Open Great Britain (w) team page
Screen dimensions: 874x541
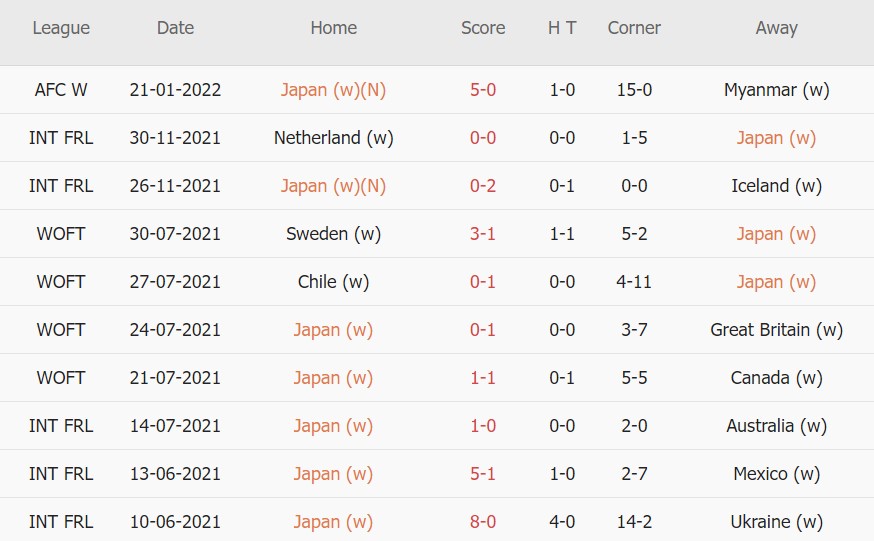click(x=776, y=330)
